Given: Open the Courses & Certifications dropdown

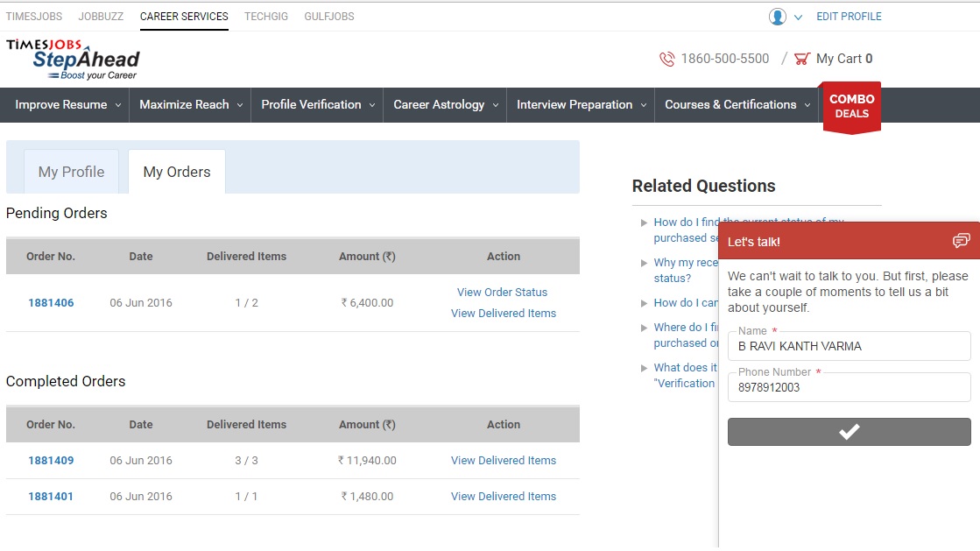Looking at the screenshot, I should [x=737, y=104].
